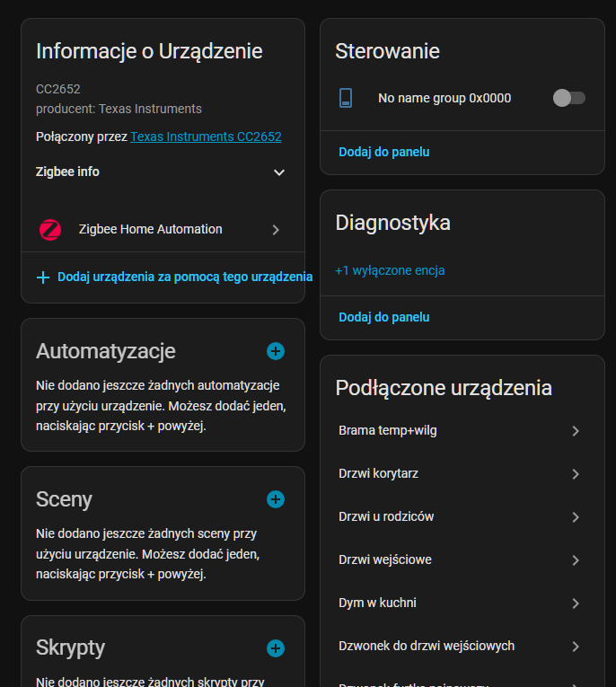
Task: Open the Drzwi u rodziców device
Action: pyautogui.click(x=386, y=516)
